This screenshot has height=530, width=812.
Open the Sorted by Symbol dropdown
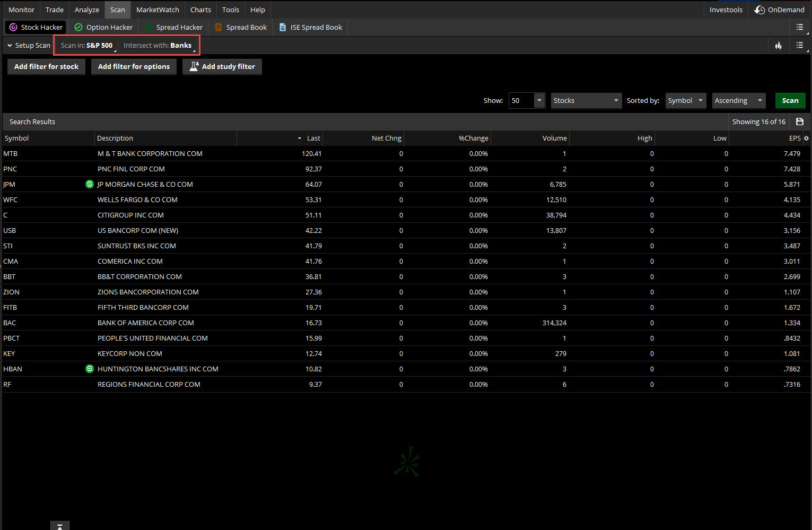pos(686,100)
